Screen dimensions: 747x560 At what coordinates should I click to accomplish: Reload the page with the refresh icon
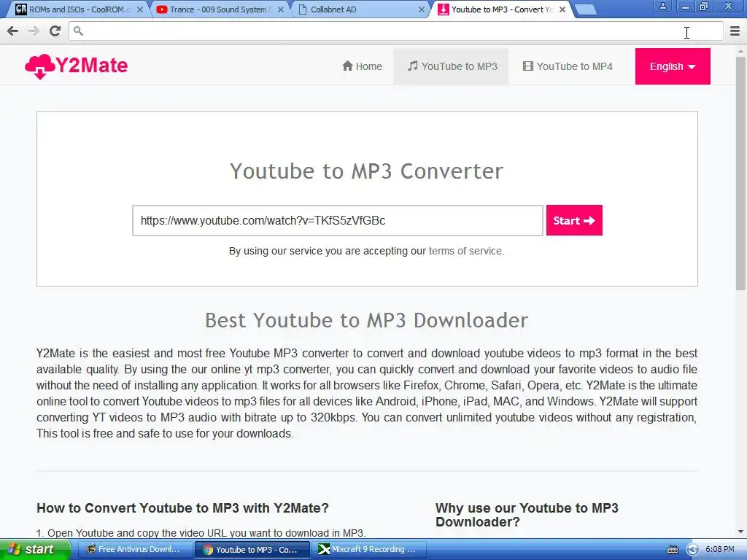click(55, 31)
